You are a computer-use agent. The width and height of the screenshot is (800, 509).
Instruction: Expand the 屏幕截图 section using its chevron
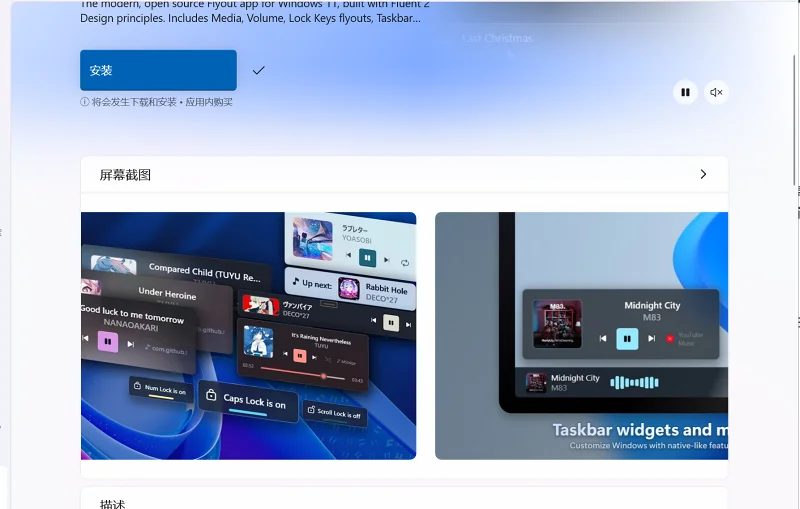point(703,174)
